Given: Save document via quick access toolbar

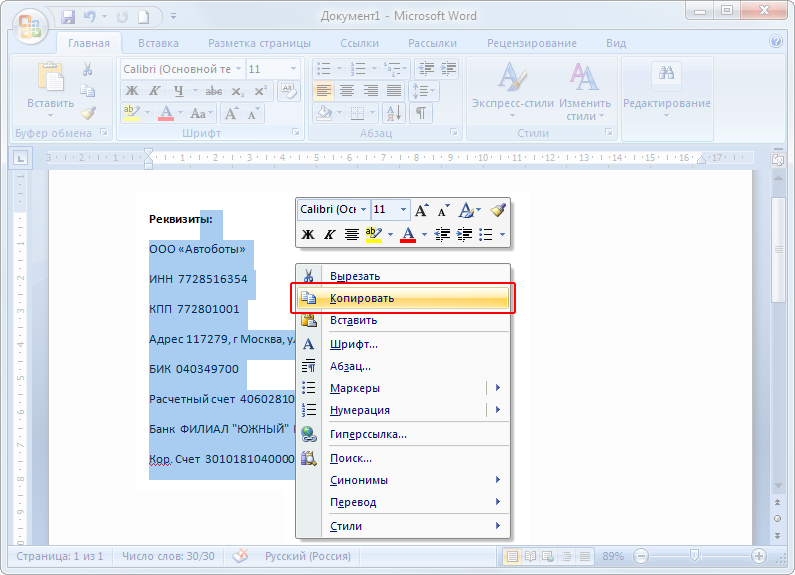Looking at the screenshot, I should click(x=68, y=17).
